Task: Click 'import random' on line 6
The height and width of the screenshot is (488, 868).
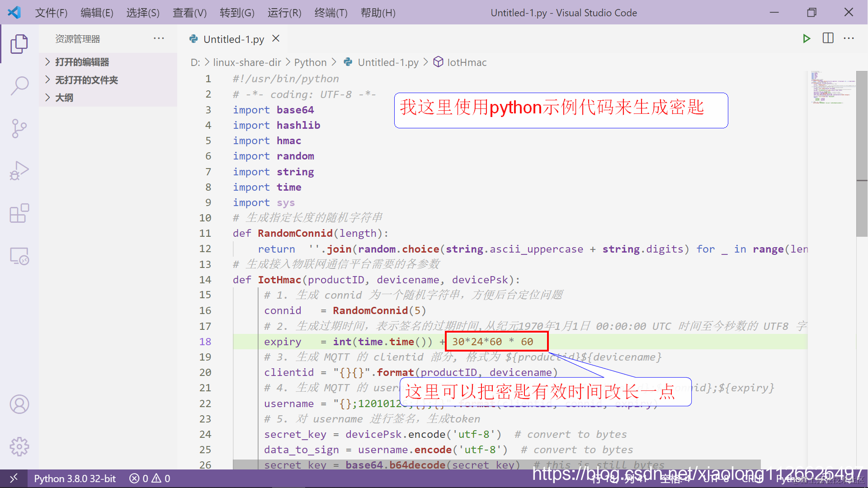Action: click(273, 156)
